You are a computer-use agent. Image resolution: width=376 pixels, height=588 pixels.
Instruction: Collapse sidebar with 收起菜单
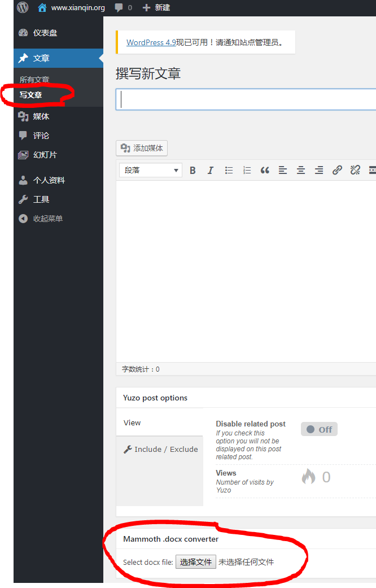click(58, 218)
